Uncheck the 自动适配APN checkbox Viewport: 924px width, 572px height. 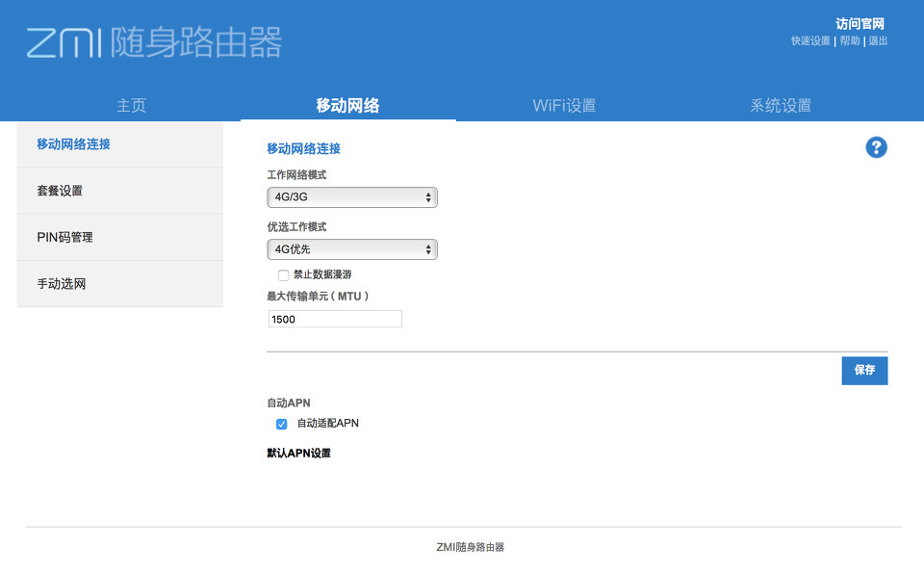pos(282,424)
